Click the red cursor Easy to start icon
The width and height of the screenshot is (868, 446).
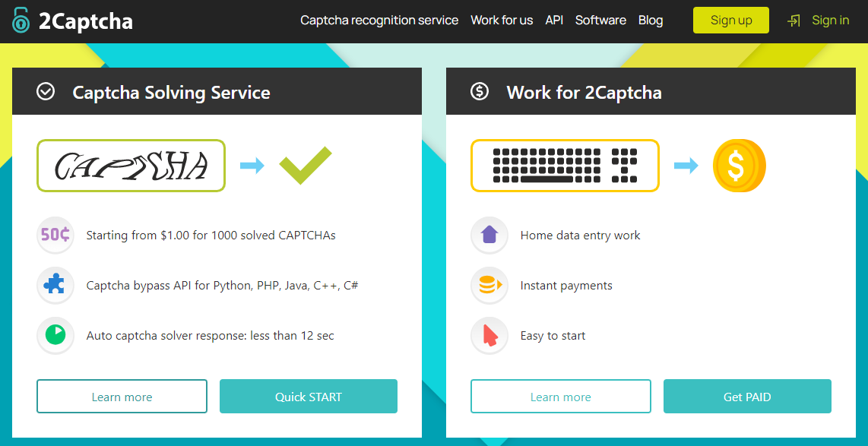[489, 335]
